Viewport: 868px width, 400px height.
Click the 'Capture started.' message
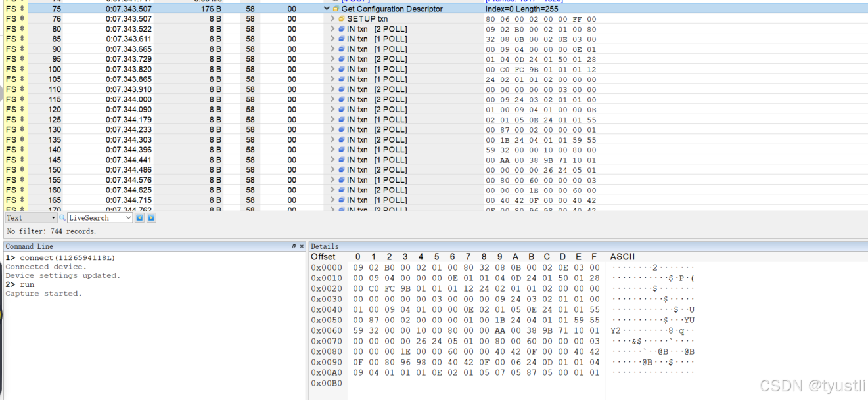[x=44, y=294]
